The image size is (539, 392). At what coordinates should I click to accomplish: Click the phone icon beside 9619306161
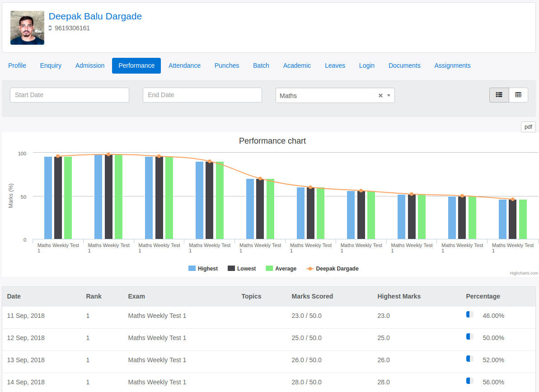coord(51,28)
